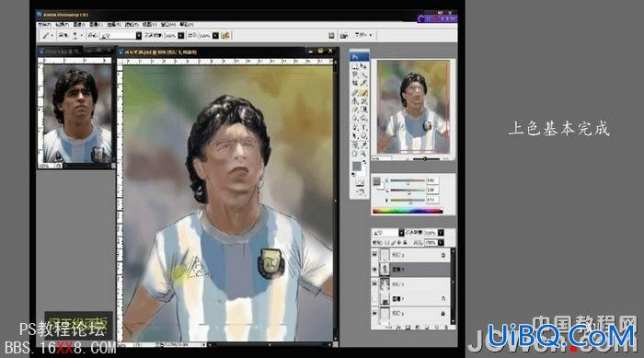Viewport: 644px width, 358px height.
Task: Toggle lock all in Layers panel
Action: (x=405, y=242)
